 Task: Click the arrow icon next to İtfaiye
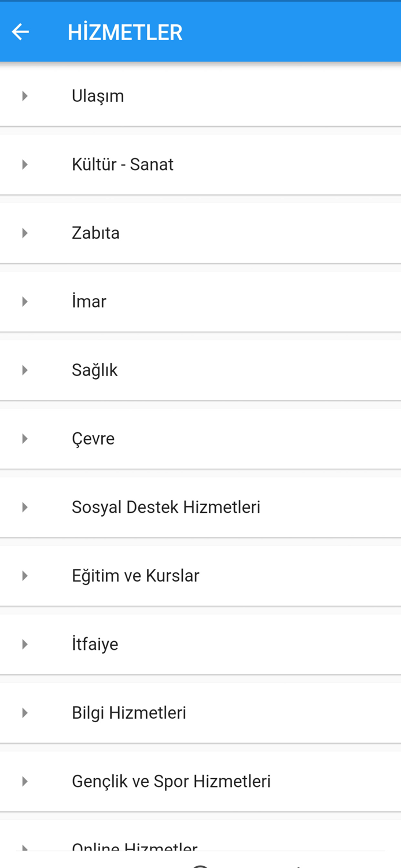coord(24,643)
